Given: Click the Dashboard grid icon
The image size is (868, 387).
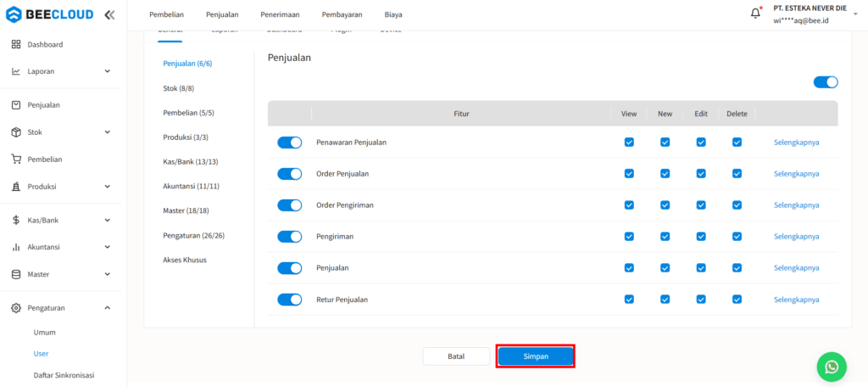Looking at the screenshot, I should click(x=16, y=44).
